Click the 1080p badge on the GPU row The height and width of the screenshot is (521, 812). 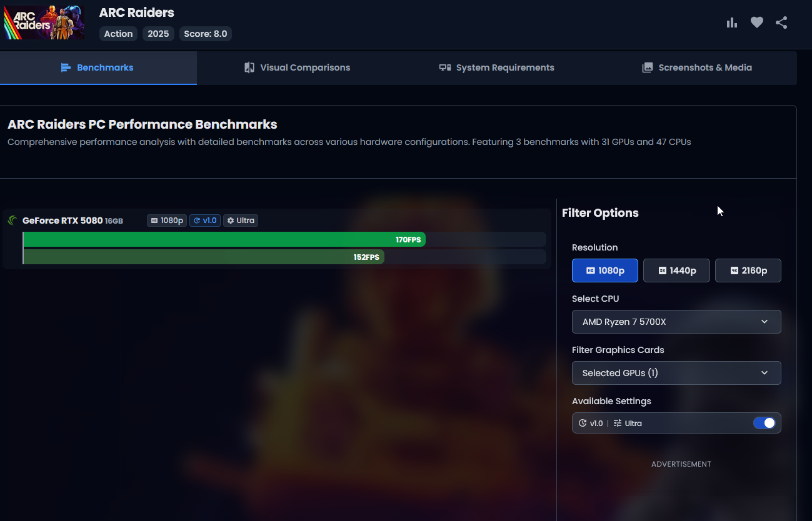[167, 221]
